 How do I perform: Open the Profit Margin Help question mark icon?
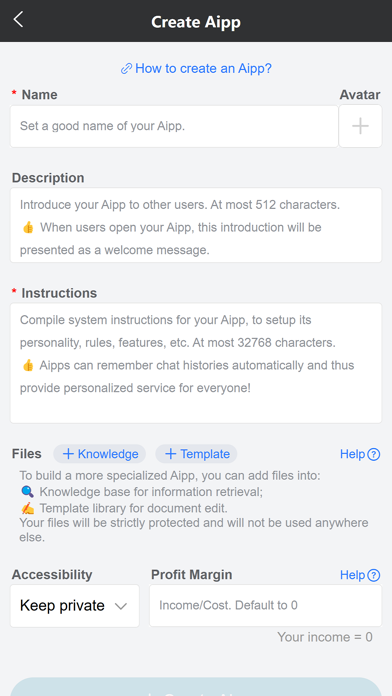374,575
